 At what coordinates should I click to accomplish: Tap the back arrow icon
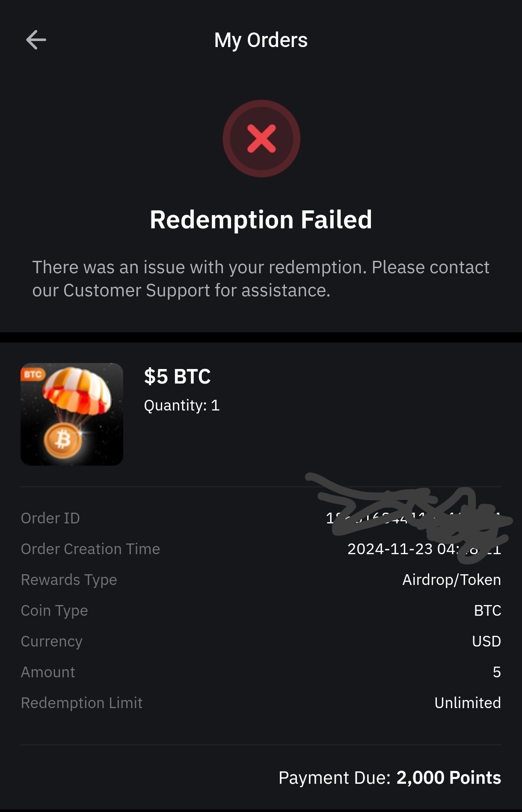pyautogui.click(x=36, y=40)
